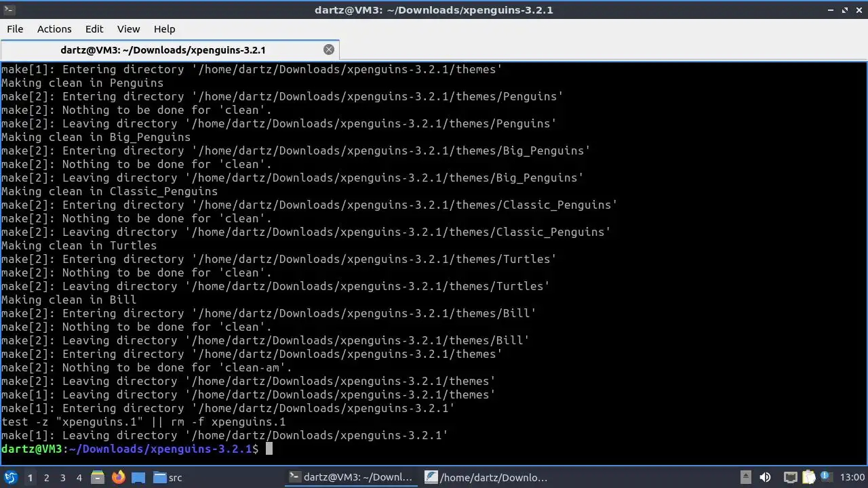Click the show desktop icon in panel
The width and height of the screenshot is (868, 488).
tap(138, 478)
